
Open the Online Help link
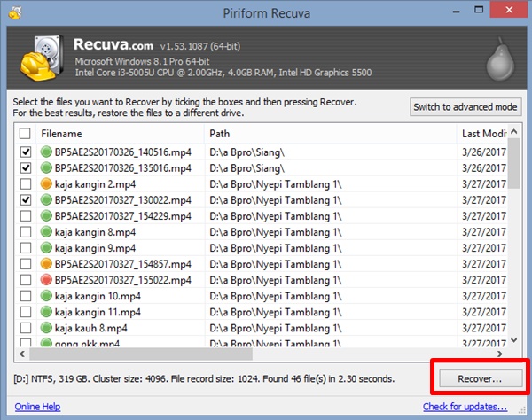coord(37,407)
